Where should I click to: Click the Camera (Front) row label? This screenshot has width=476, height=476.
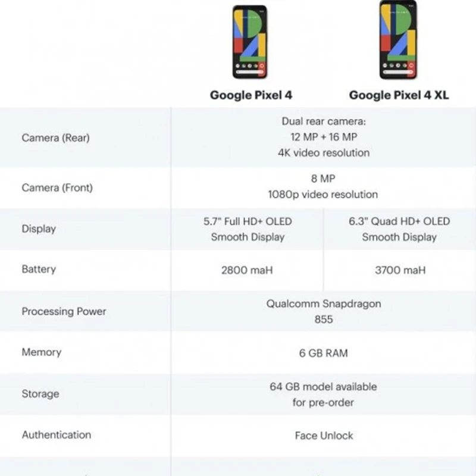click(x=57, y=187)
